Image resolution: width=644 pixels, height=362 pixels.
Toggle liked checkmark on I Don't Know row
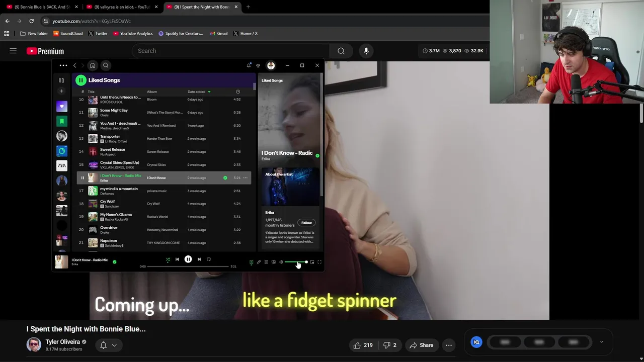click(225, 178)
